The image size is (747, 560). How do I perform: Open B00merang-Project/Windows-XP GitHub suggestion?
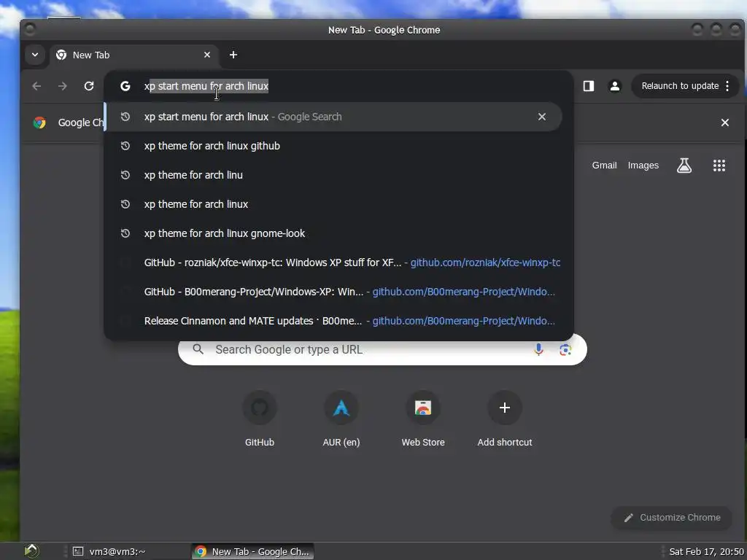(x=333, y=292)
